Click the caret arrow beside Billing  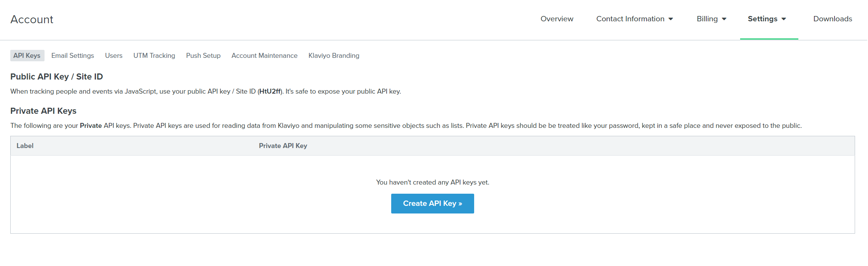point(724,19)
